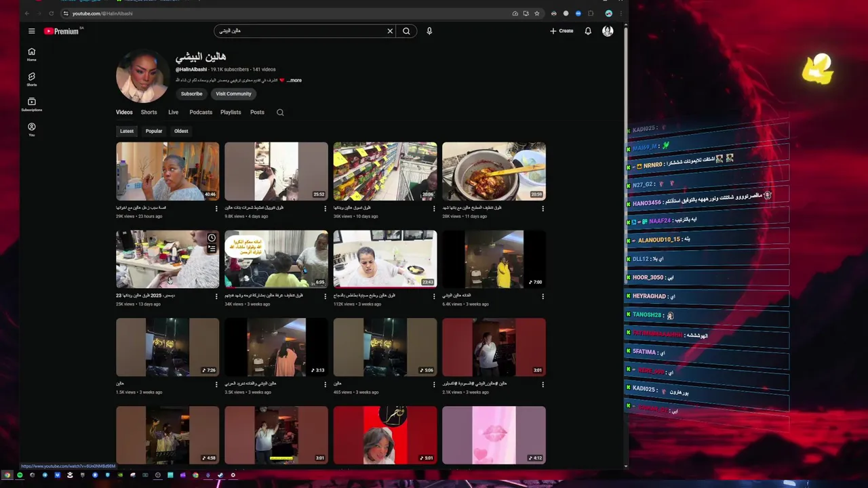The image size is (868, 488).
Task: Play the 3:13 video thumbnail
Action: pyautogui.click(x=276, y=347)
